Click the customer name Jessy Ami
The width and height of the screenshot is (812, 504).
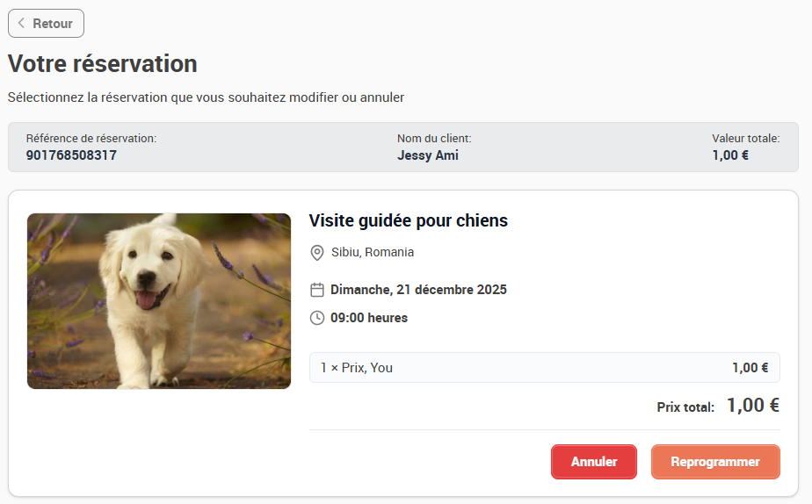point(428,155)
